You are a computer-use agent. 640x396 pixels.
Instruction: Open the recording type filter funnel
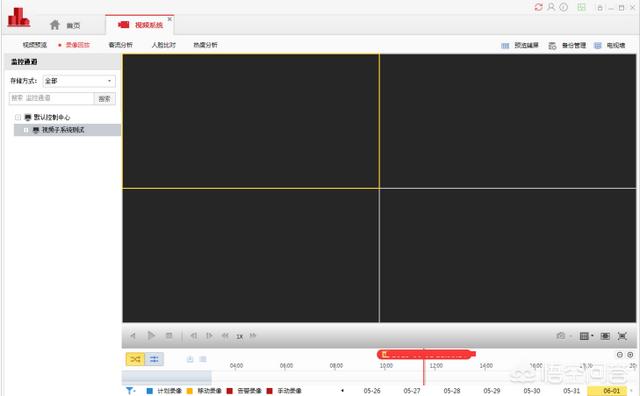(130, 391)
